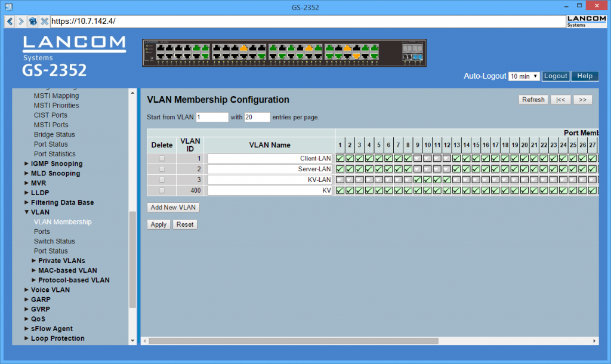Click Add New VLAN
Screen dimensions: 611x364
[x=173, y=207]
